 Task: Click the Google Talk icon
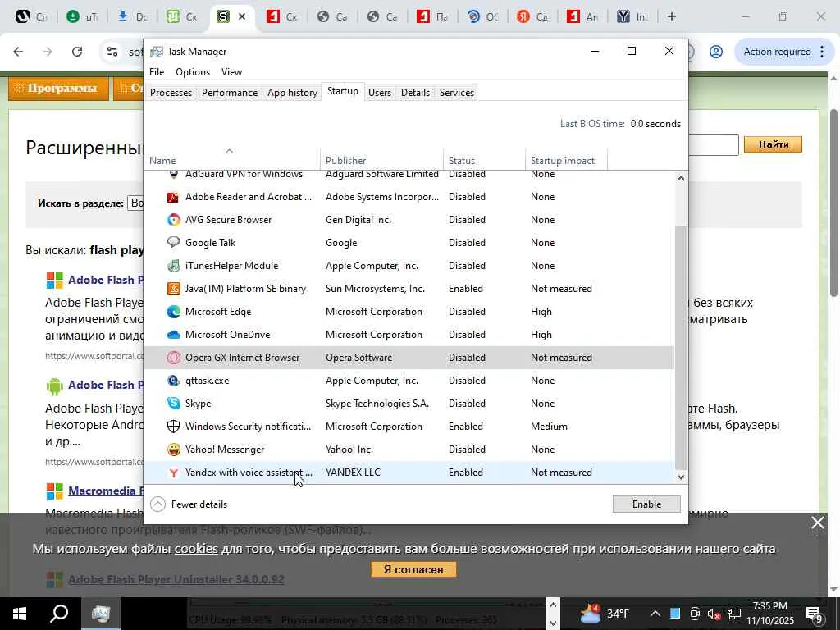point(173,243)
